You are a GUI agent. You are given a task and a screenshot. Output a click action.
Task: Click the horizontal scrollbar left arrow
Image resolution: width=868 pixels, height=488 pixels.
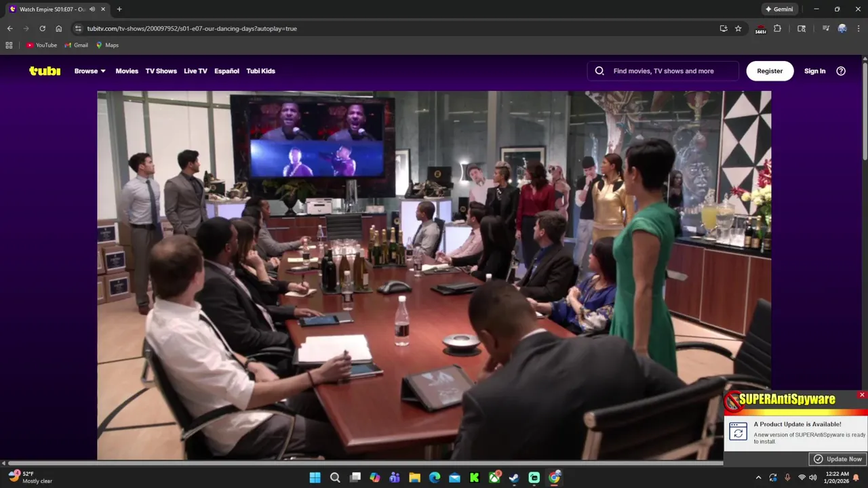point(3,464)
